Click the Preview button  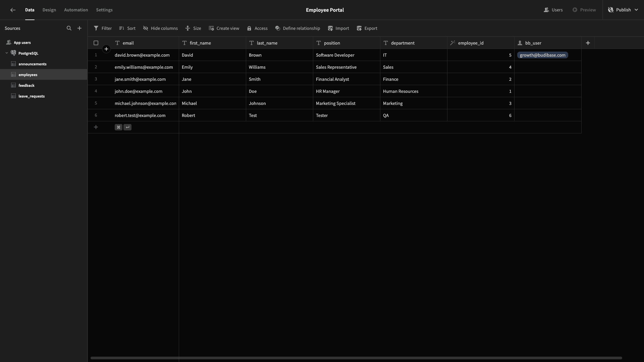pos(584,10)
